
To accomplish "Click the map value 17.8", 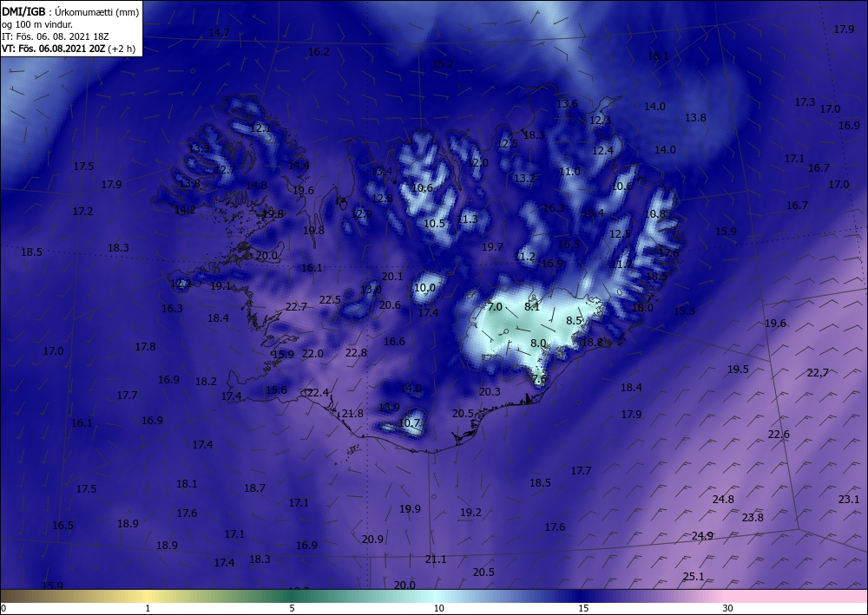I will click(145, 346).
